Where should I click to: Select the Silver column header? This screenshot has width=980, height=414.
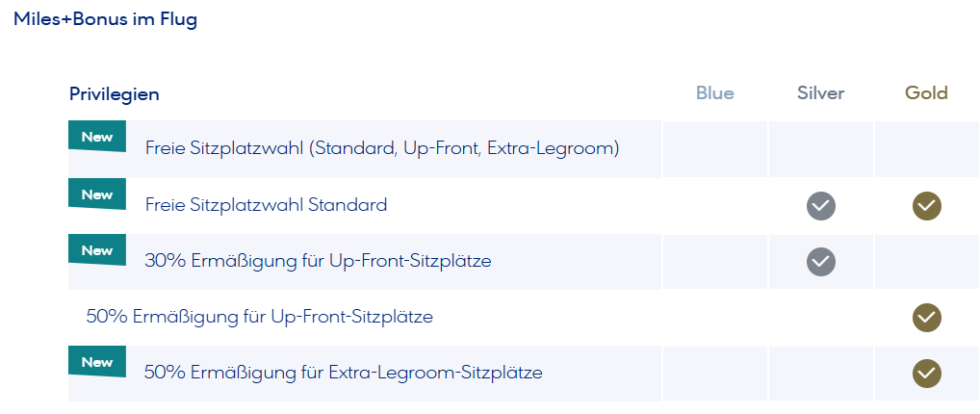point(821,93)
